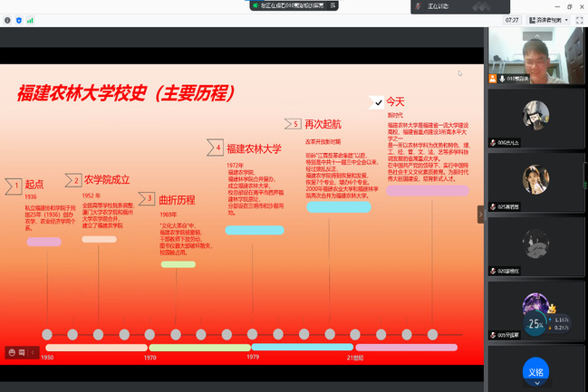588x392 pixels.
Task: Click the screen sharing status banner at top
Action: (x=283, y=5)
